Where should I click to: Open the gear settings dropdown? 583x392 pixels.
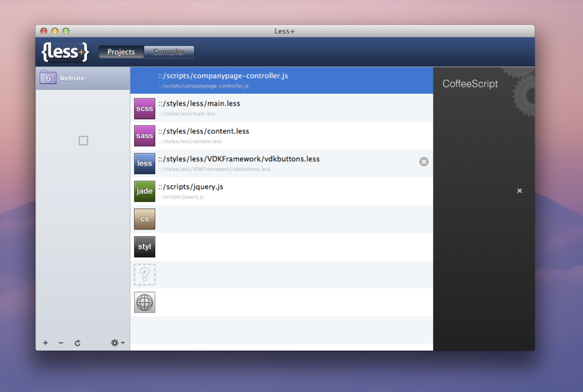[x=117, y=342]
